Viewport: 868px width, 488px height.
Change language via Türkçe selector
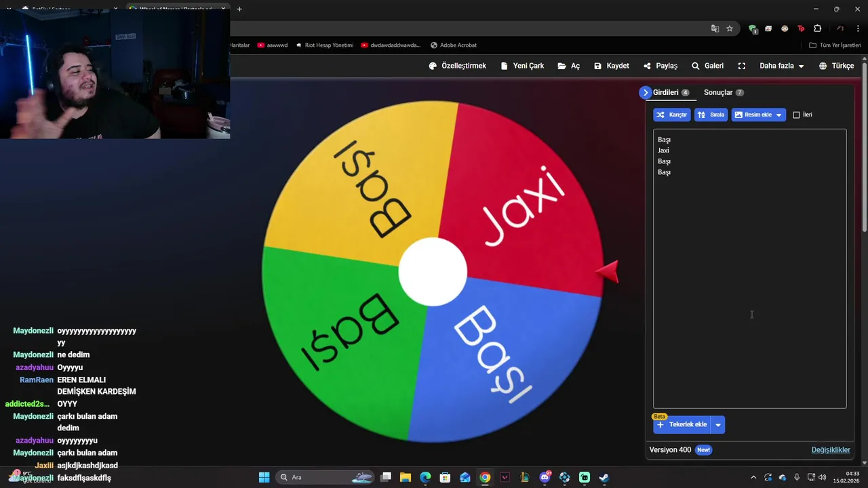836,66
